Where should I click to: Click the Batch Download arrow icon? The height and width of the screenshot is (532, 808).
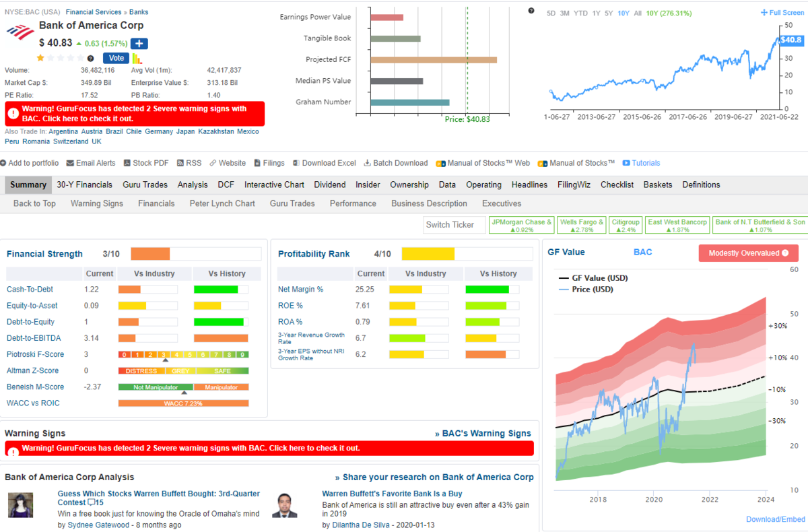(x=368, y=163)
